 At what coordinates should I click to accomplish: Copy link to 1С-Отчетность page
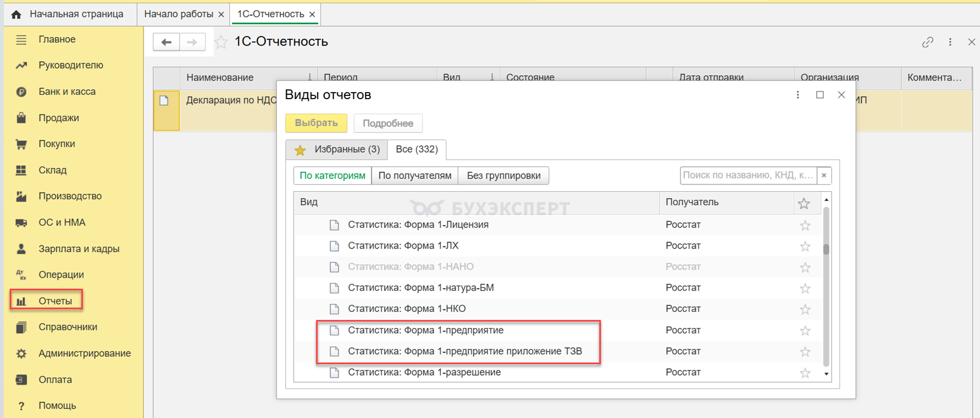click(x=928, y=42)
